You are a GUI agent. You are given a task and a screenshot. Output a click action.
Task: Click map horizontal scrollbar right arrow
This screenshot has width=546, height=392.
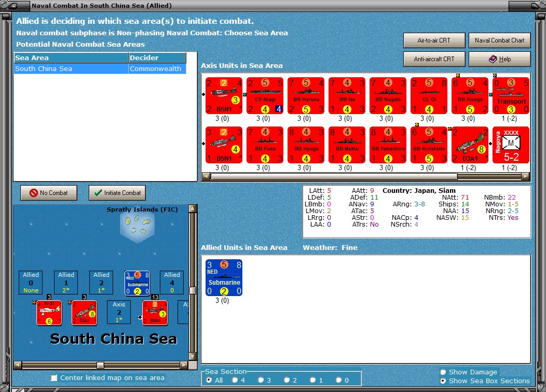click(184, 365)
